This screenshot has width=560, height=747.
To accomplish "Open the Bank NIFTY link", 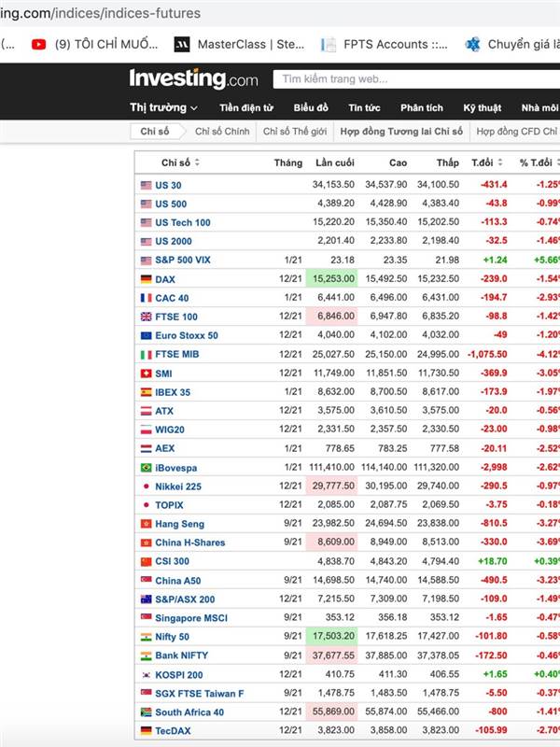I will [x=181, y=655].
